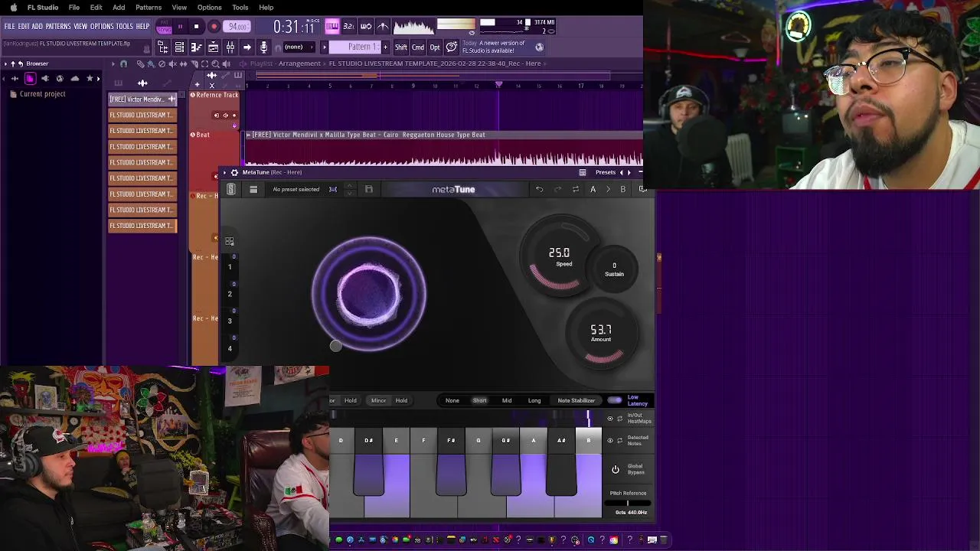Select Mid note stabilizer option

(x=507, y=400)
